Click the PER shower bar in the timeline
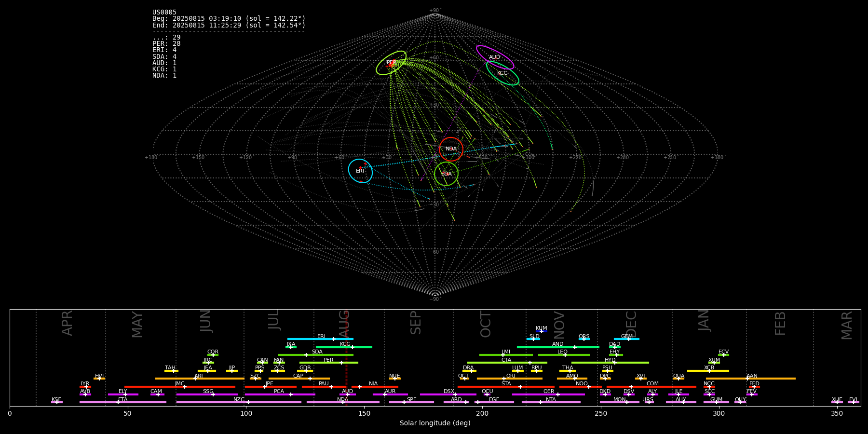 click(329, 363)
